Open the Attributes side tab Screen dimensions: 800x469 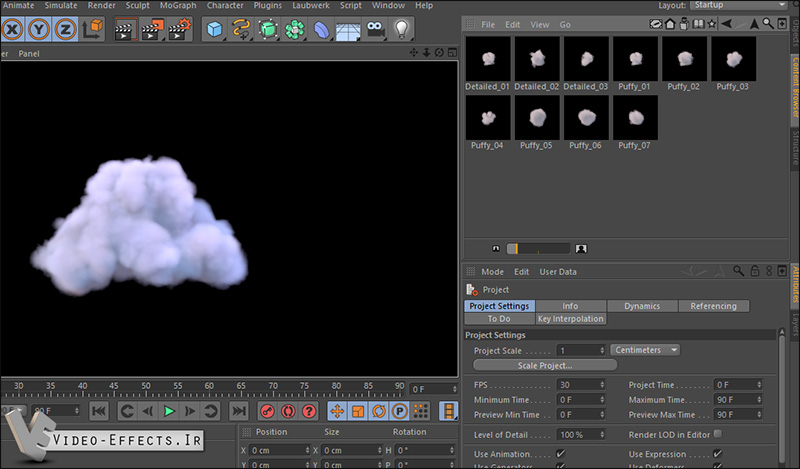coord(795,285)
